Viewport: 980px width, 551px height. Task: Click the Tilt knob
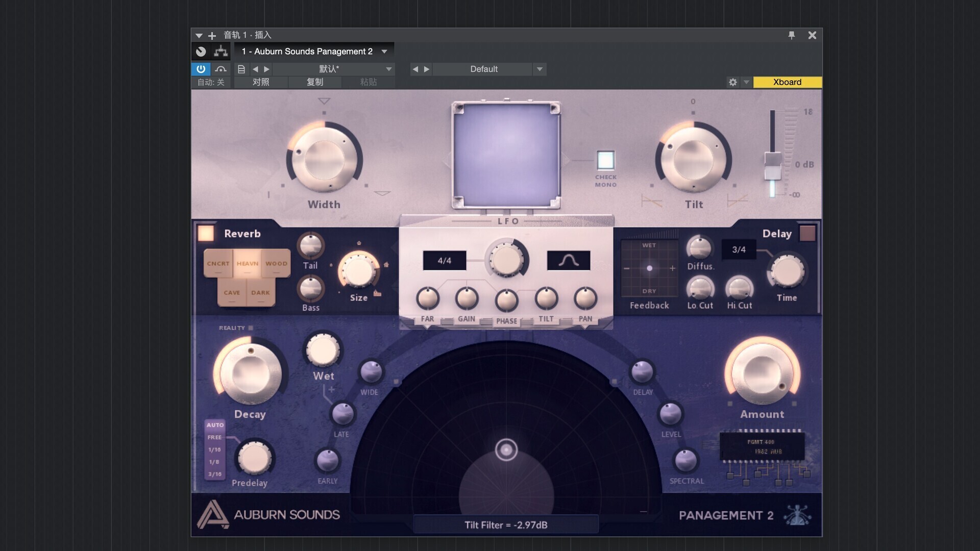[x=693, y=159]
